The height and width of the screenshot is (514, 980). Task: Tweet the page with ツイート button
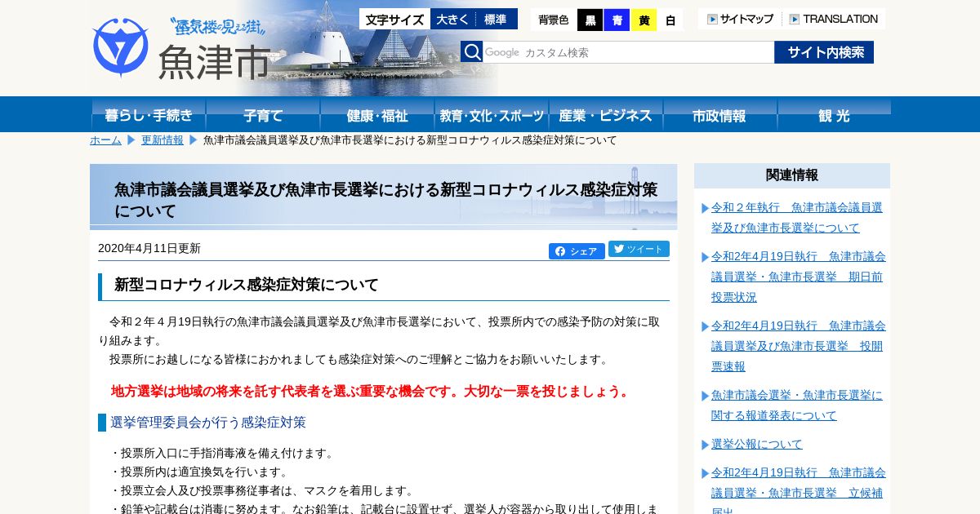[x=639, y=249]
